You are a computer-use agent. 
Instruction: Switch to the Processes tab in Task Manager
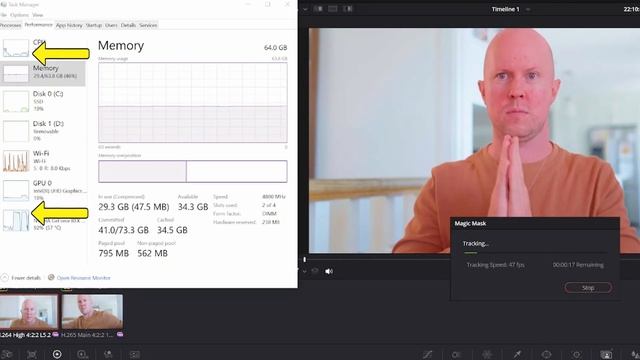coord(10,25)
